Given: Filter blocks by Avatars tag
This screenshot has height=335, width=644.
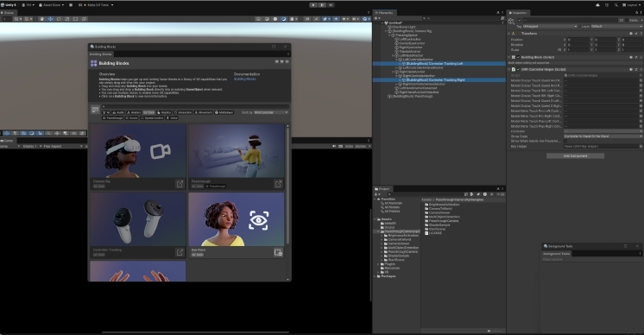Looking at the screenshot, I should pyautogui.click(x=134, y=112).
